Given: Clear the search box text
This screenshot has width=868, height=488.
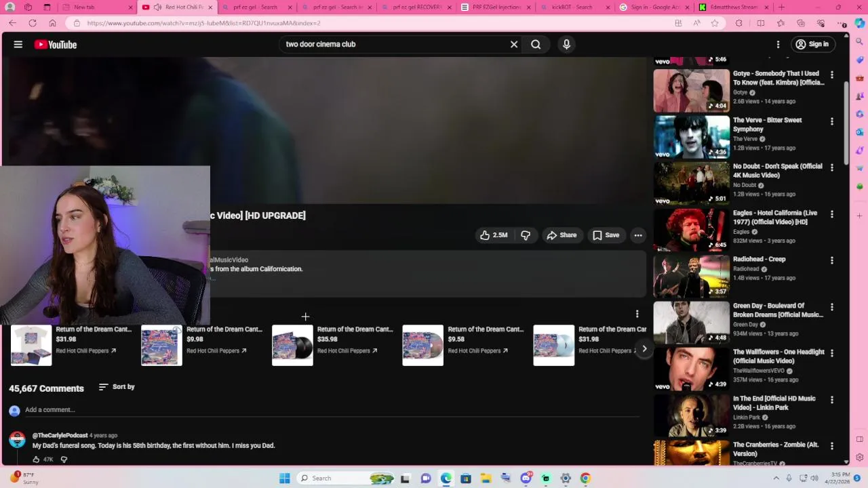Looking at the screenshot, I should pos(514,45).
